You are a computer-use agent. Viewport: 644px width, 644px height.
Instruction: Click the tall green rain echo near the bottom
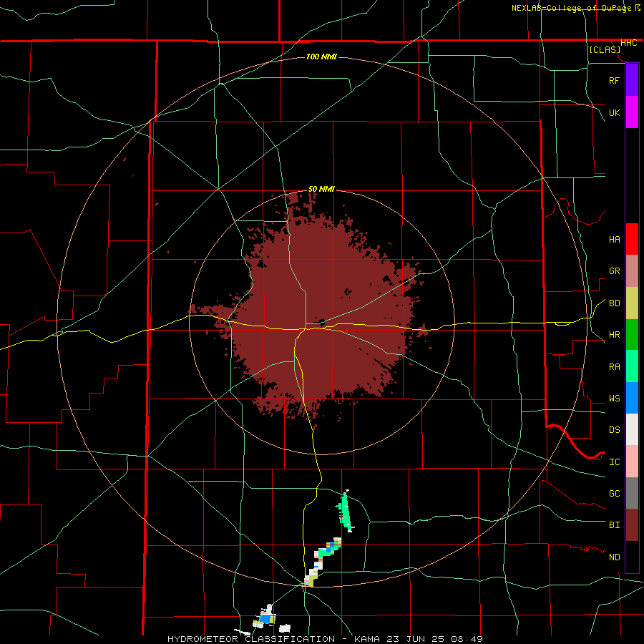(x=345, y=512)
